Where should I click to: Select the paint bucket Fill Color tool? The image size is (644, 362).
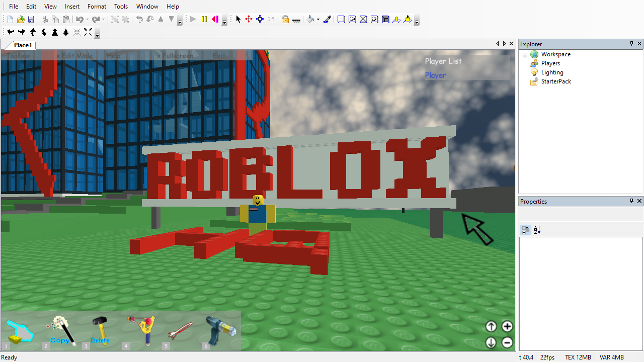click(x=311, y=20)
